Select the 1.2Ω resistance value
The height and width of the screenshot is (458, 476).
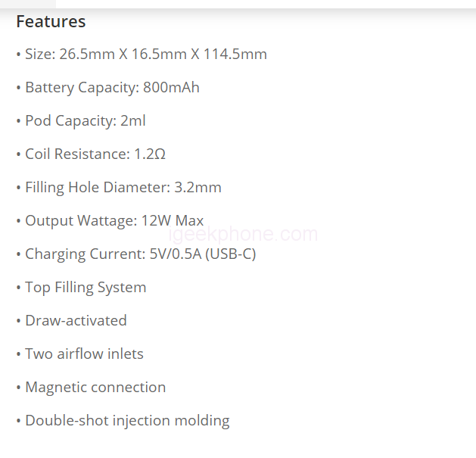point(150,154)
